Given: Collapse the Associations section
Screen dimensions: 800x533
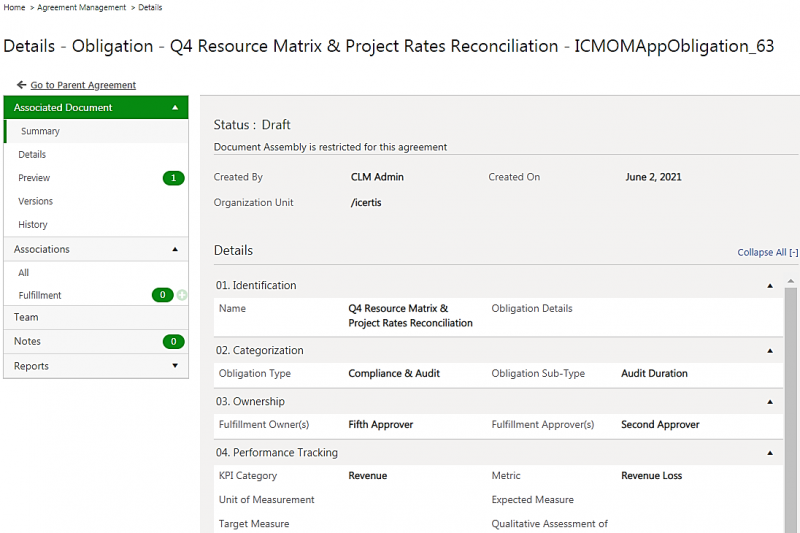Looking at the screenshot, I should pos(175,249).
